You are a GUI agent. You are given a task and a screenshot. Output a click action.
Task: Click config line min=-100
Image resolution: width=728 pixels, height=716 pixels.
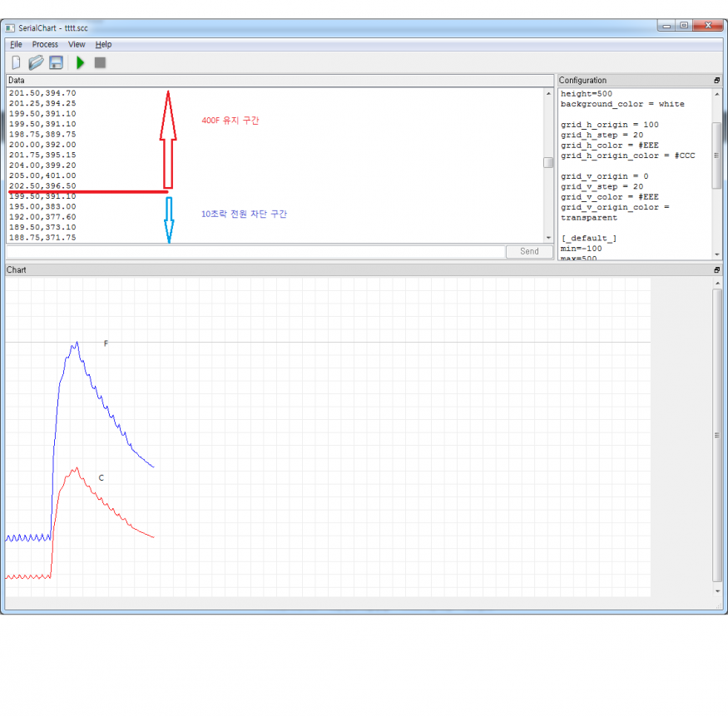581,249
